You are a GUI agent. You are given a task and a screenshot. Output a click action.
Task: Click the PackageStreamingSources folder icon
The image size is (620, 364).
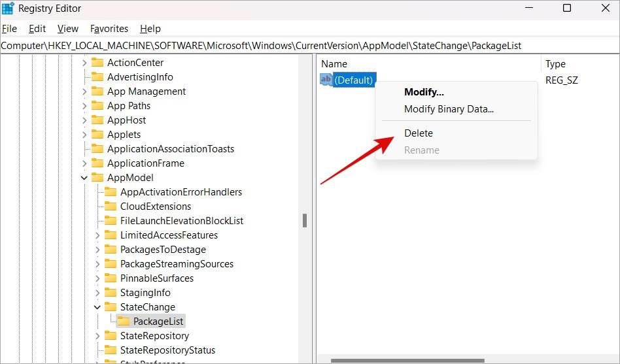pos(111,263)
